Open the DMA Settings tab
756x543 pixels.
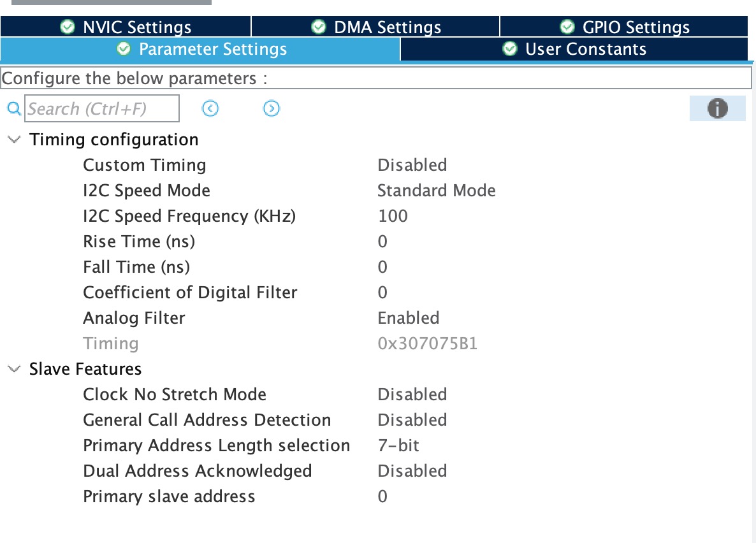point(375,27)
